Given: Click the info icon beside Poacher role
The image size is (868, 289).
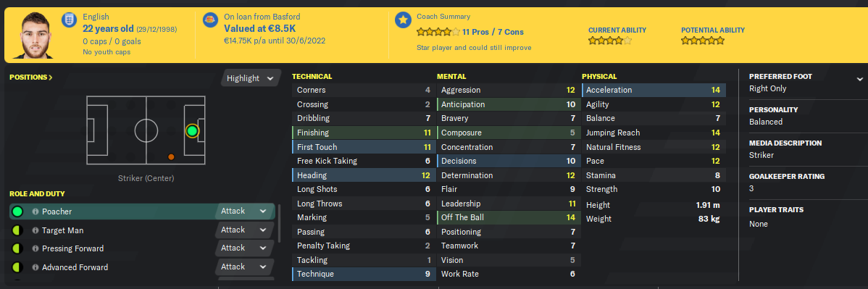Looking at the screenshot, I should pos(35,211).
